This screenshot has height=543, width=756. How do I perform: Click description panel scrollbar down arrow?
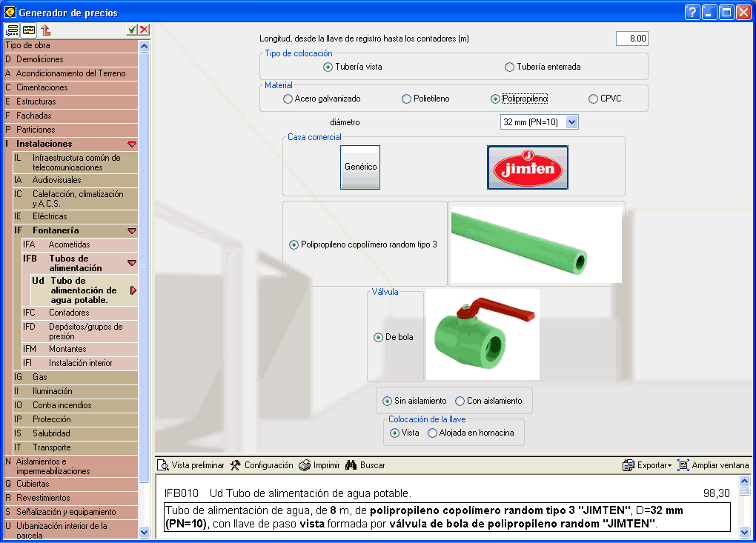[x=744, y=533]
